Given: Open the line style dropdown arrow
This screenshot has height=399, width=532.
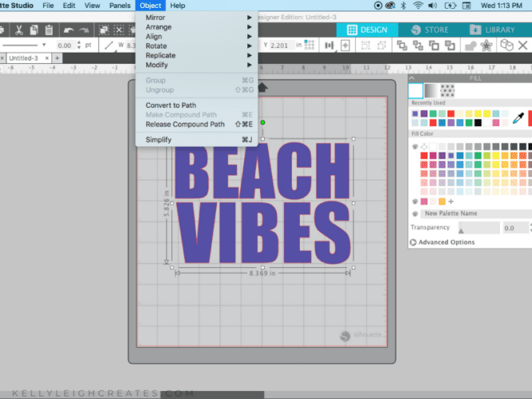Looking at the screenshot, I should (x=44, y=45).
